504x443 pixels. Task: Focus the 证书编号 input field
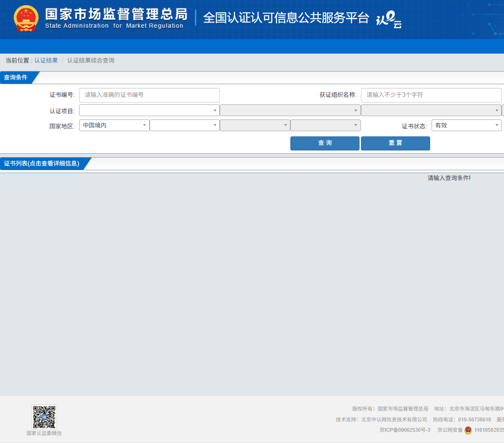click(x=149, y=95)
